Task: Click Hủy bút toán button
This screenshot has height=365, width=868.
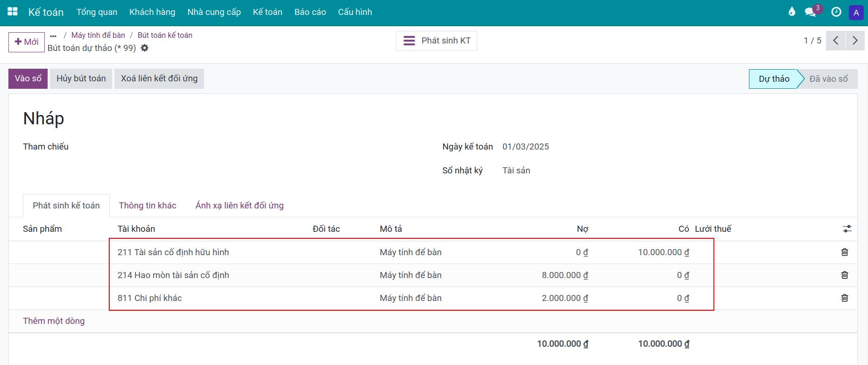Action: point(81,79)
